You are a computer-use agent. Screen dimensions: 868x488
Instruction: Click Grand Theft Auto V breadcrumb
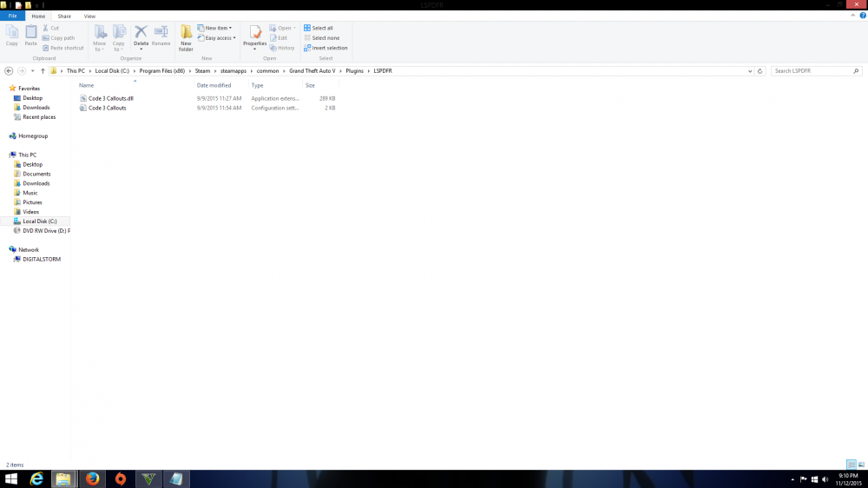pos(312,71)
